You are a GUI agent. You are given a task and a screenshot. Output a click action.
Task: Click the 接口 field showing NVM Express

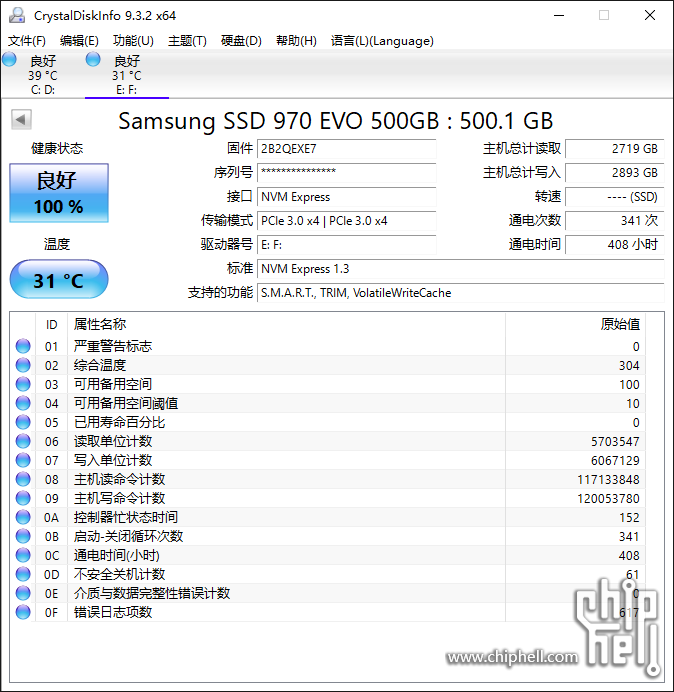[346, 197]
